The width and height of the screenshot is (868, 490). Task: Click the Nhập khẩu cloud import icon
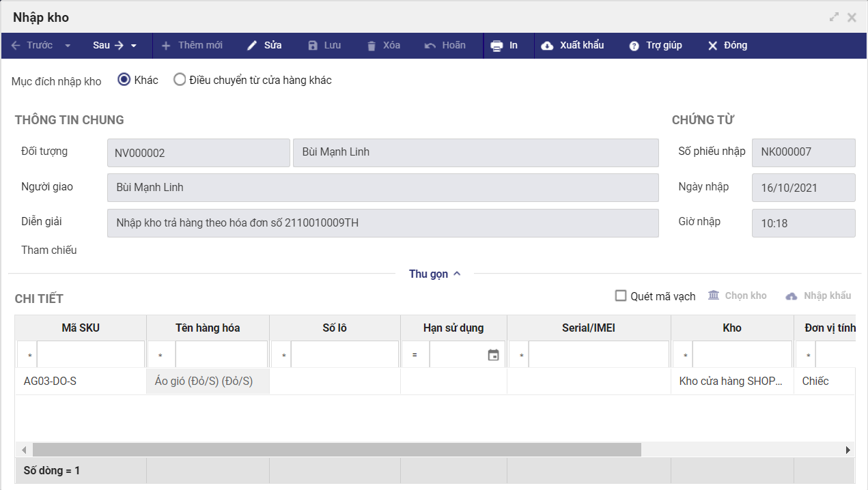[x=792, y=296]
